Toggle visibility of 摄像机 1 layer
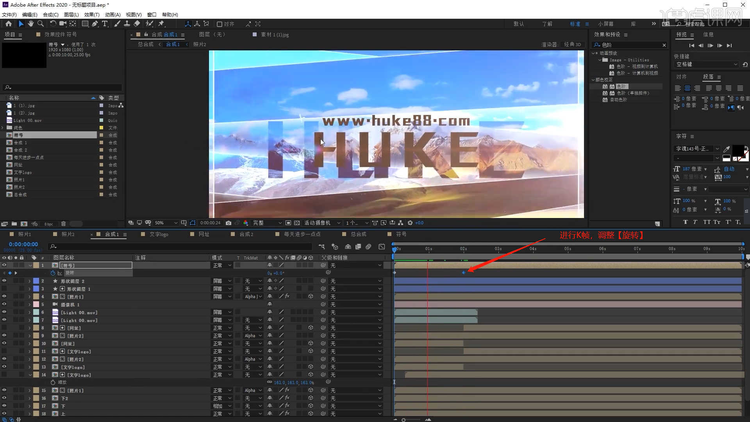Screen dimensions: 750x422 4,304
